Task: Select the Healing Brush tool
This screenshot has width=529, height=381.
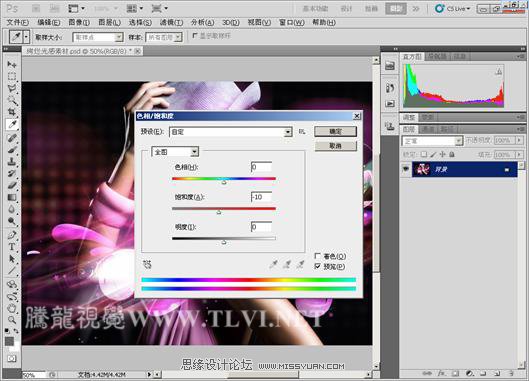Action: 12,138
